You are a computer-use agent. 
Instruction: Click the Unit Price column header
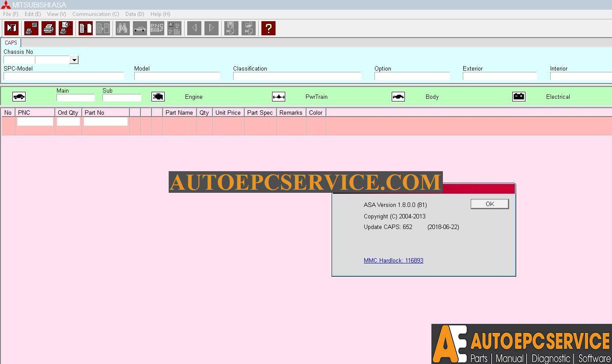point(228,113)
